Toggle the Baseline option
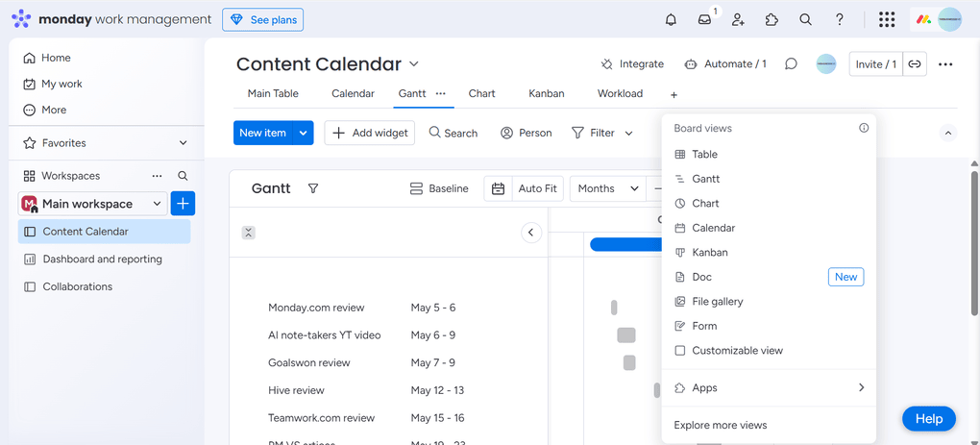This screenshot has width=980, height=445. (x=439, y=188)
